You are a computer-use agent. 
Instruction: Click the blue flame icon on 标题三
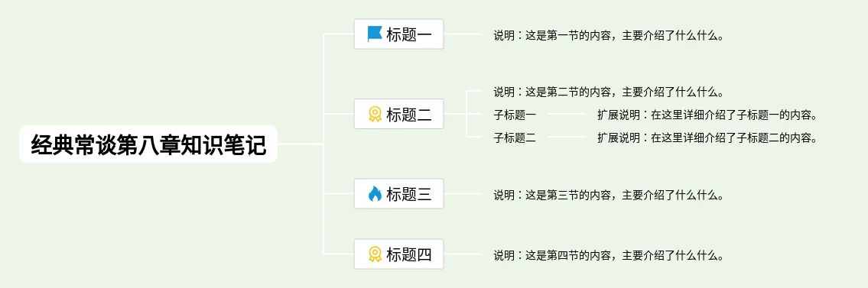[375, 194]
